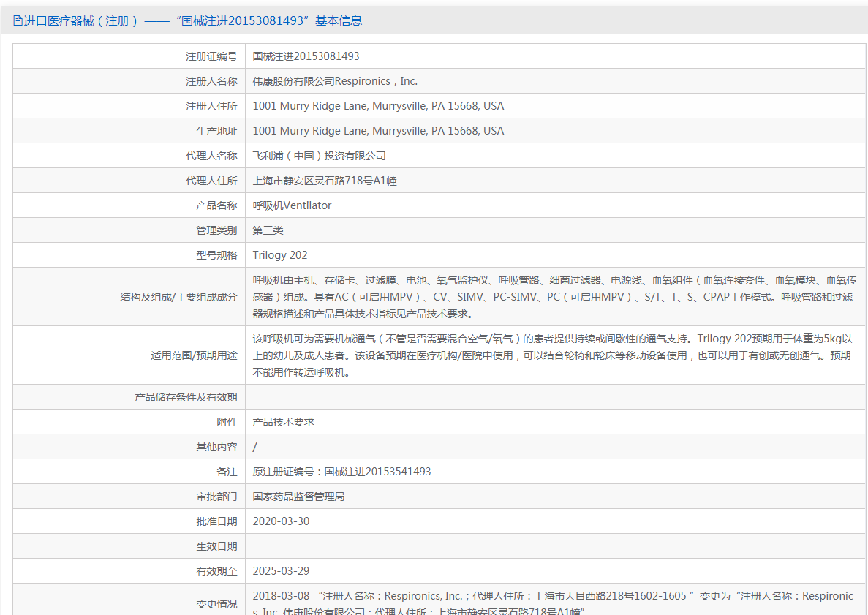Click the product name '呼吸机Ventilator'
The width and height of the screenshot is (868, 615).
pos(292,206)
